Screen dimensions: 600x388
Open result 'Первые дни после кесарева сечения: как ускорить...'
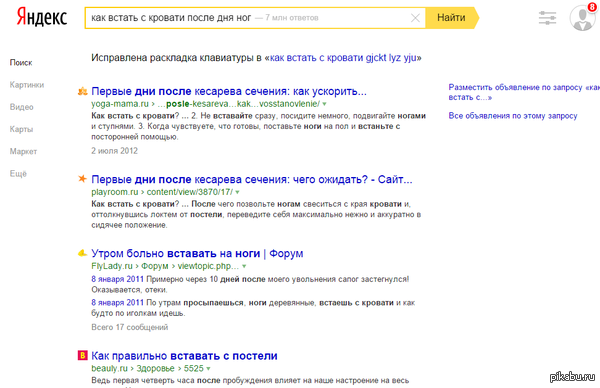229,91
